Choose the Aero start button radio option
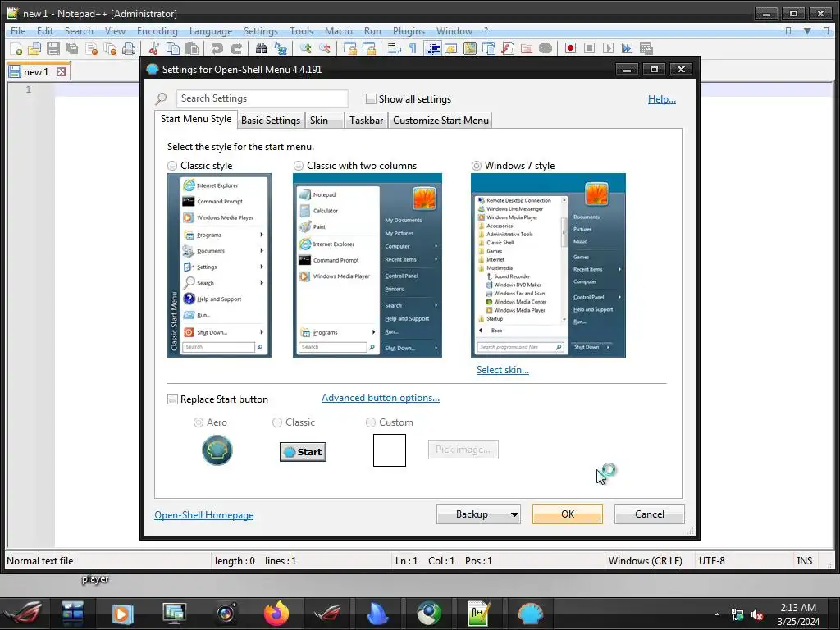This screenshot has height=630, width=840. point(199,422)
